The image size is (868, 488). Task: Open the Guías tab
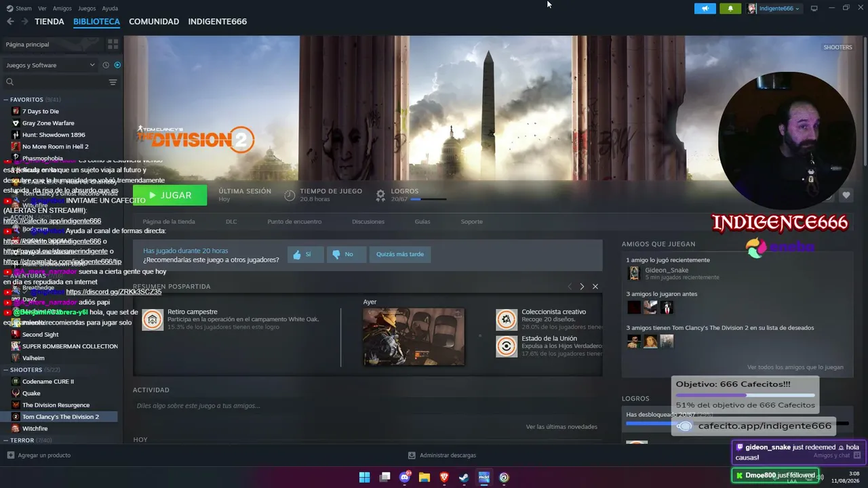[x=422, y=222]
